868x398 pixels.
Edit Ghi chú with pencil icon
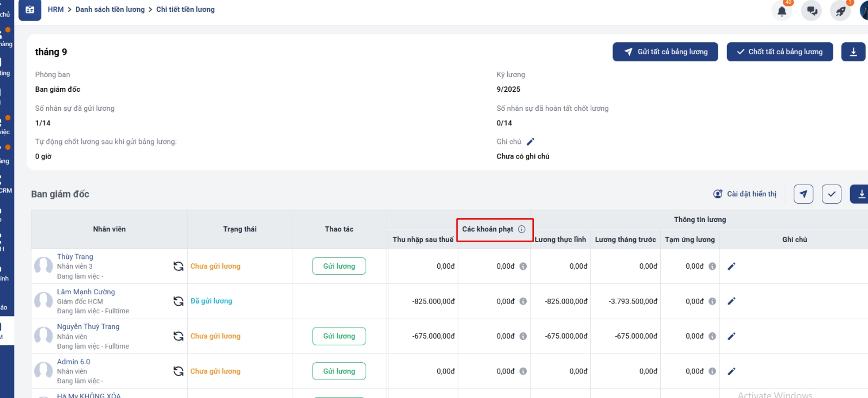(531, 142)
